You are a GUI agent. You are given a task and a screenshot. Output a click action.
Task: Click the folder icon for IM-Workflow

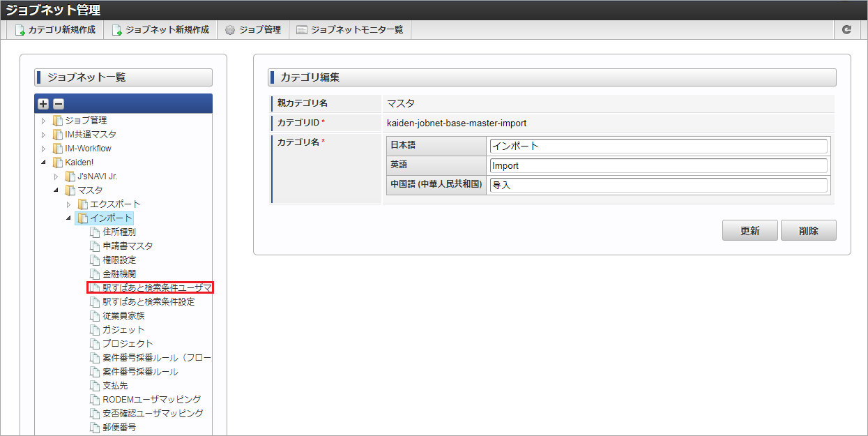pos(57,149)
